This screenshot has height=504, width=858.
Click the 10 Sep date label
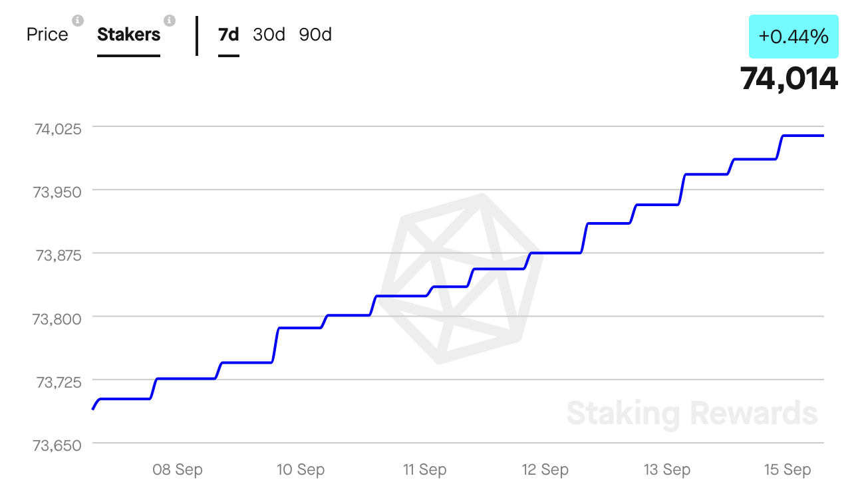pos(301,470)
